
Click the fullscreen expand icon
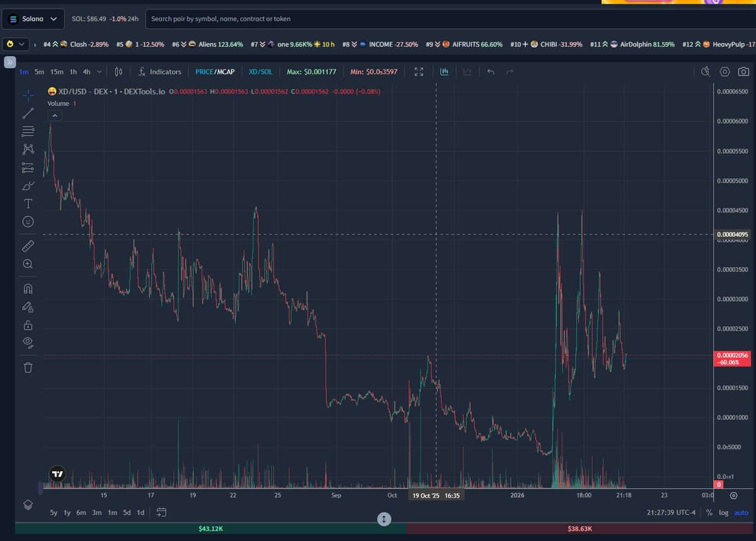pos(419,72)
